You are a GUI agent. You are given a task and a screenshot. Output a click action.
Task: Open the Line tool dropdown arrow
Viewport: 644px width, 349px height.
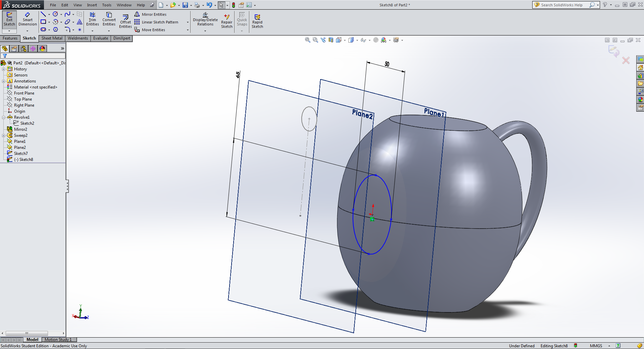point(49,14)
